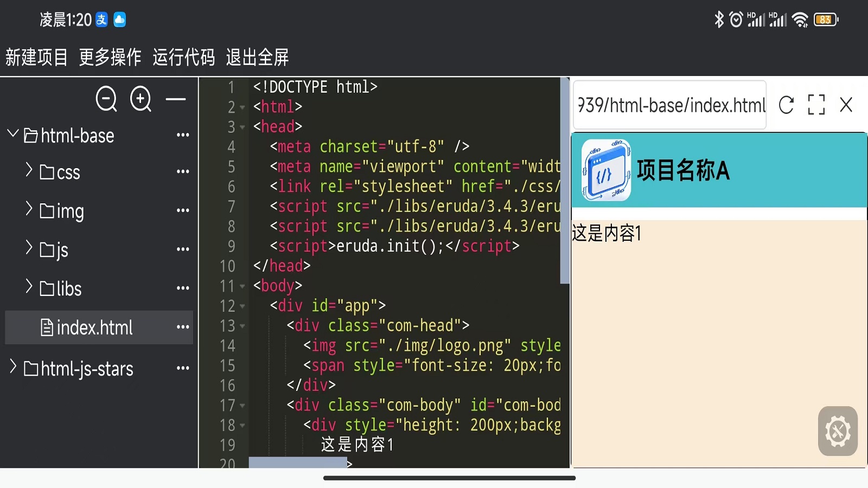Open more options for html-js-stars folder
Image resolution: width=868 pixels, height=488 pixels.
[183, 369]
